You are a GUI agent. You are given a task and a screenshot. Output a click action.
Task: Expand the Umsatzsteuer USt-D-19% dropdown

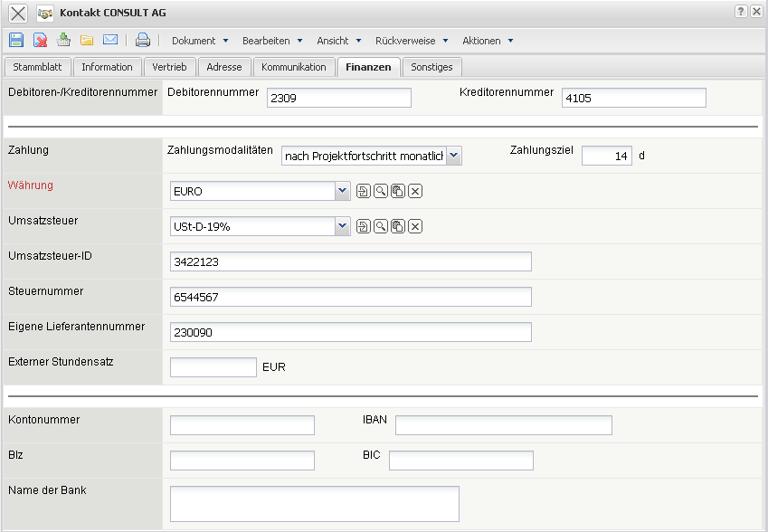click(341, 226)
